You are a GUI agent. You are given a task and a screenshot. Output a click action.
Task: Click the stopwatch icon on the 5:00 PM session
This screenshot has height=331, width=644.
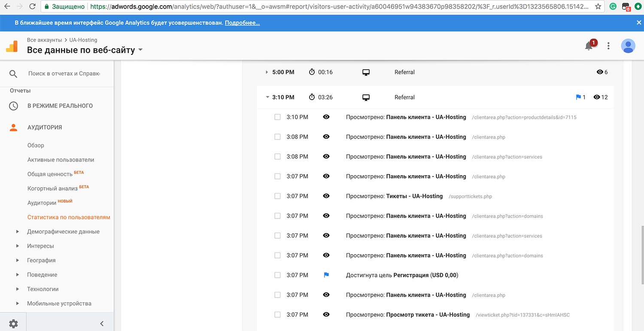point(312,72)
